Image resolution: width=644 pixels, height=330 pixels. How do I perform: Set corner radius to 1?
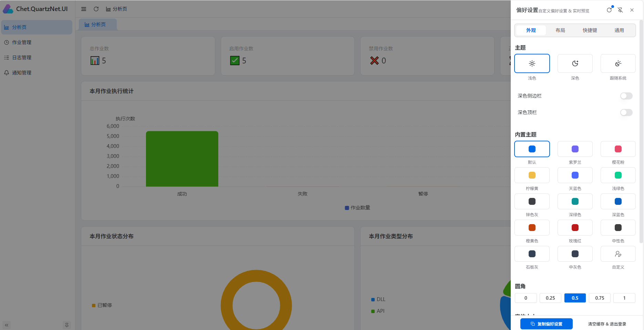[x=624, y=298]
